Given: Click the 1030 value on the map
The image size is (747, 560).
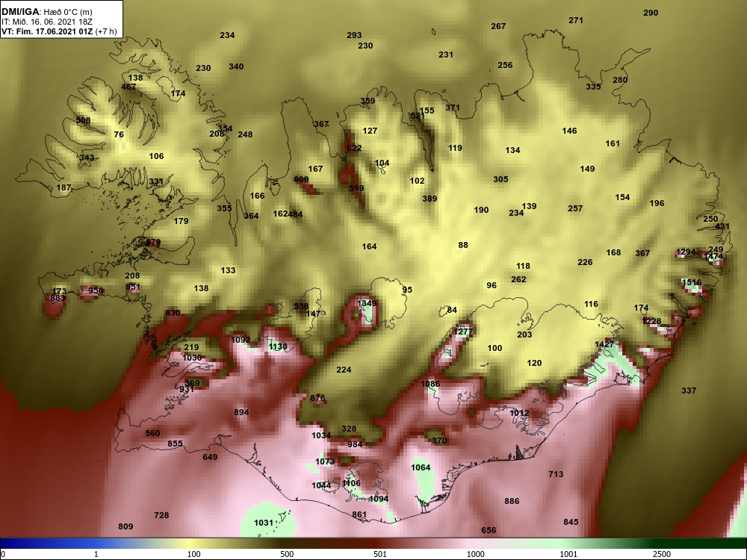Looking at the screenshot, I should 192,358.
